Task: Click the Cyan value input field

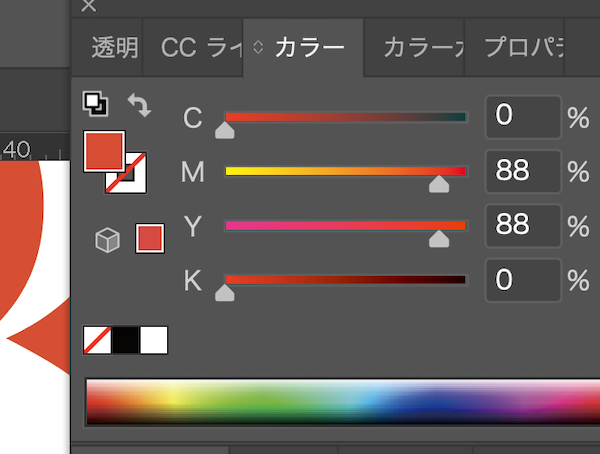Action: tap(523, 117)
